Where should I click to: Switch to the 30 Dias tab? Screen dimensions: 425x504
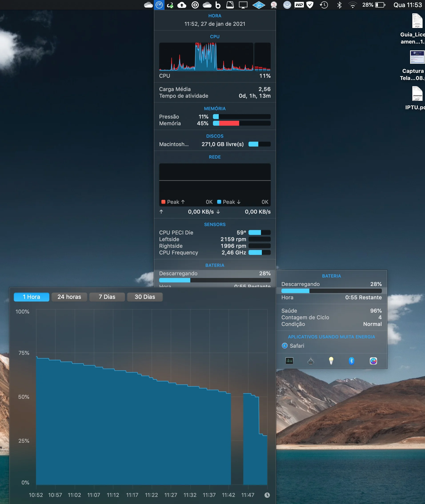pyautogui.click(x=145, y=297)
